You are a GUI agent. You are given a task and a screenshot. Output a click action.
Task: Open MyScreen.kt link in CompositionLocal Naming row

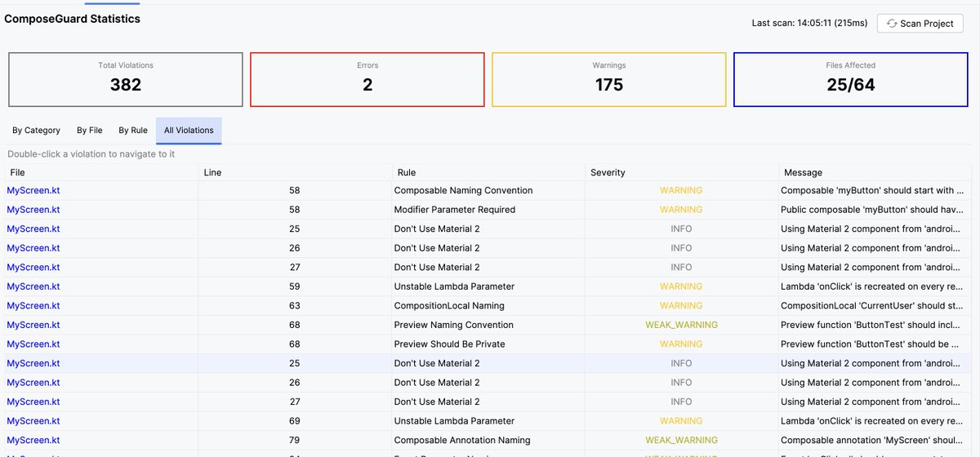(33, 306)
